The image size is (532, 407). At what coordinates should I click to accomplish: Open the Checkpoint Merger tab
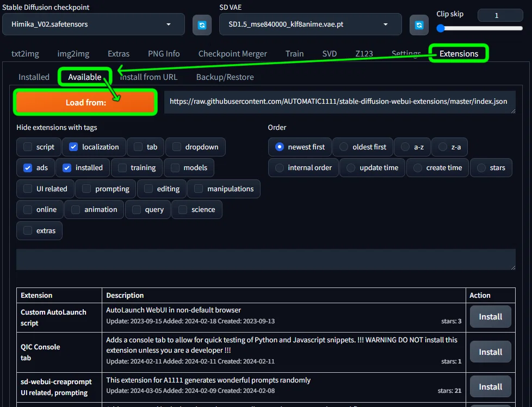(232, 54)
